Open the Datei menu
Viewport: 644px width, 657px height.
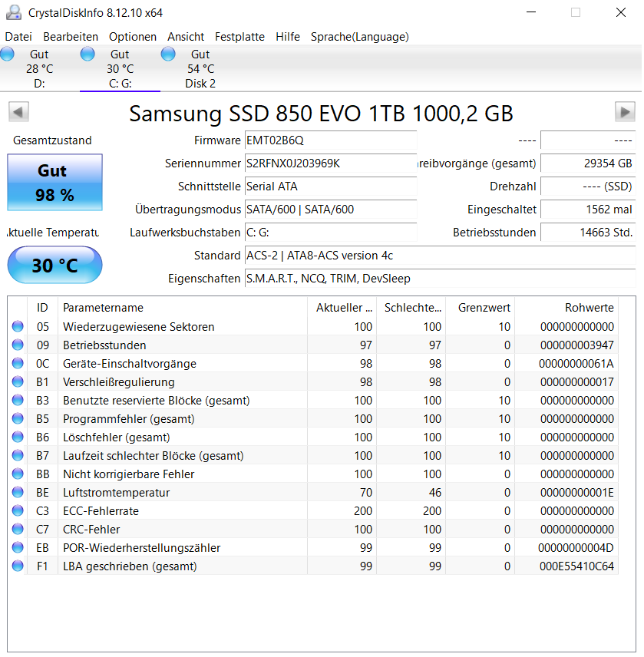click(18, 37)
